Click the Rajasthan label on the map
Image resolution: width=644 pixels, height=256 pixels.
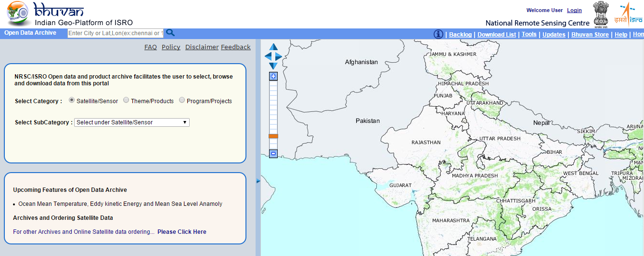[x=426, y=143]
